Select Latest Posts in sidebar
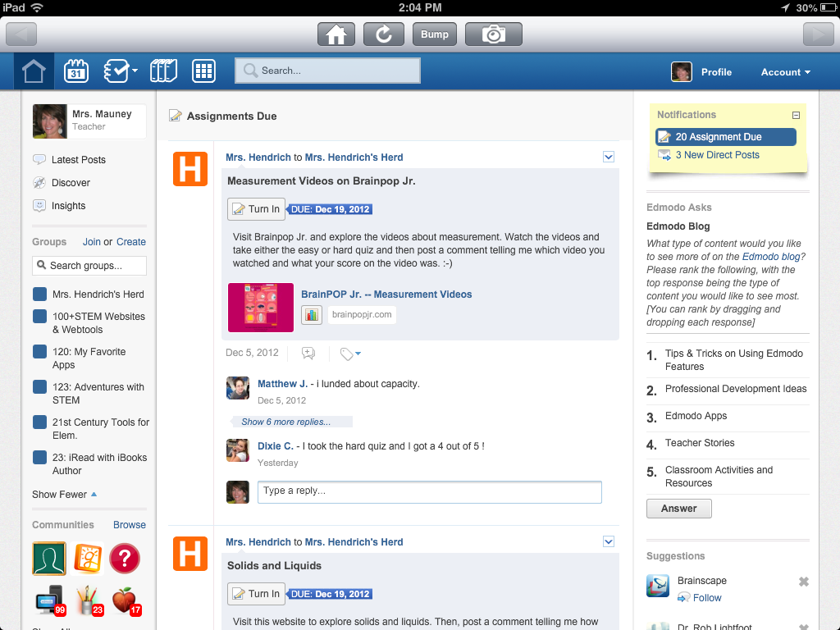The height and width of the screenshot is (630, 840). point(78,160)
